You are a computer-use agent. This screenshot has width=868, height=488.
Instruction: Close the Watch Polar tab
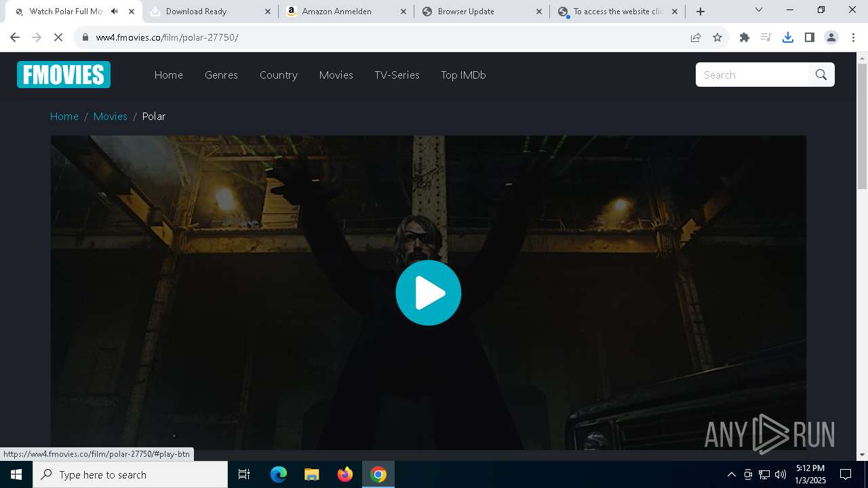[x=132, y=12]
